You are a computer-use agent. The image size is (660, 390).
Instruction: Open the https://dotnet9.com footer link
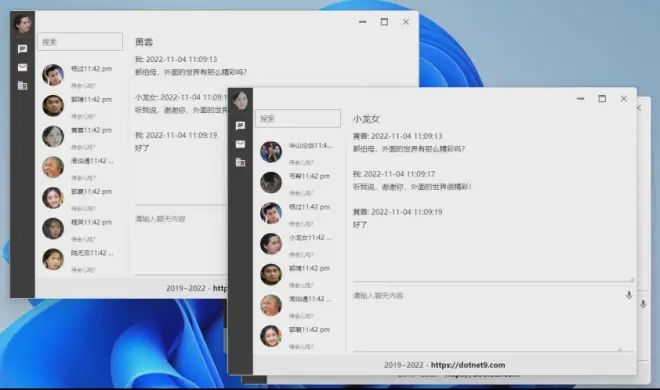pyautogui.click(x=468, y=365)
